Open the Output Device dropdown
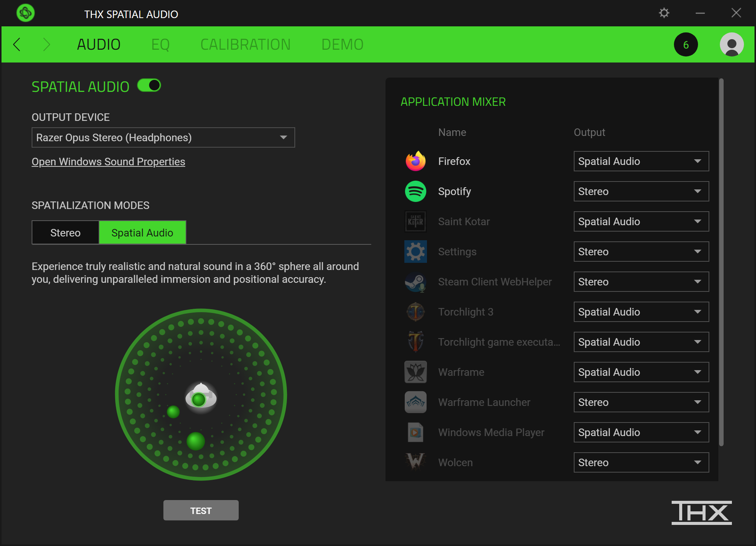The height and width of the screenshot is (546, 756). [163, 137]
